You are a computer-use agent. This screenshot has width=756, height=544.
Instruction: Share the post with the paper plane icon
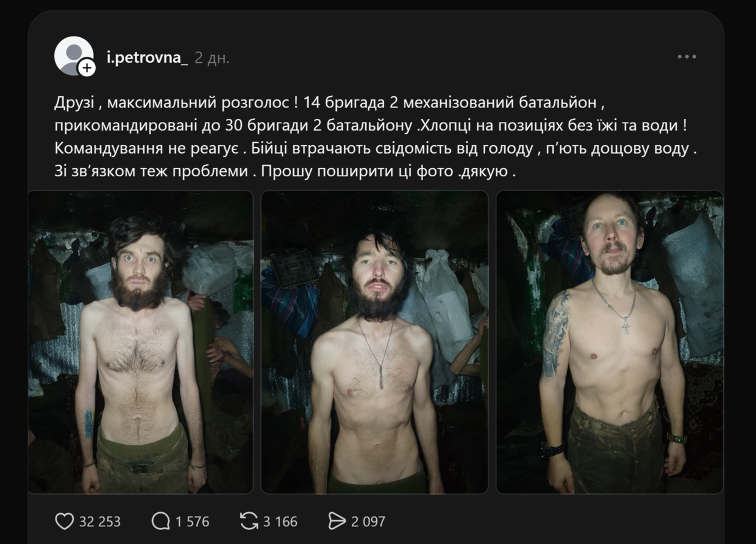click(337, 521)
